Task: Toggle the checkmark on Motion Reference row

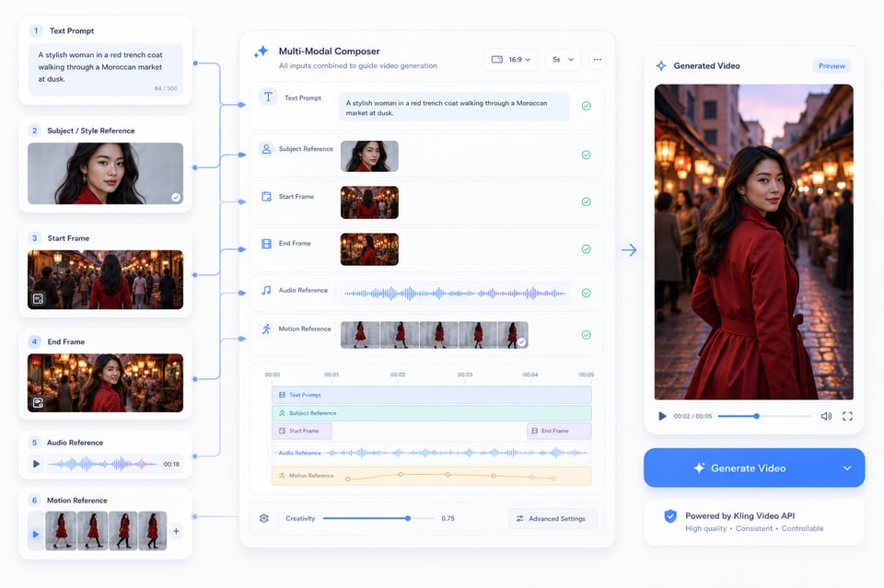Action: 587,335
